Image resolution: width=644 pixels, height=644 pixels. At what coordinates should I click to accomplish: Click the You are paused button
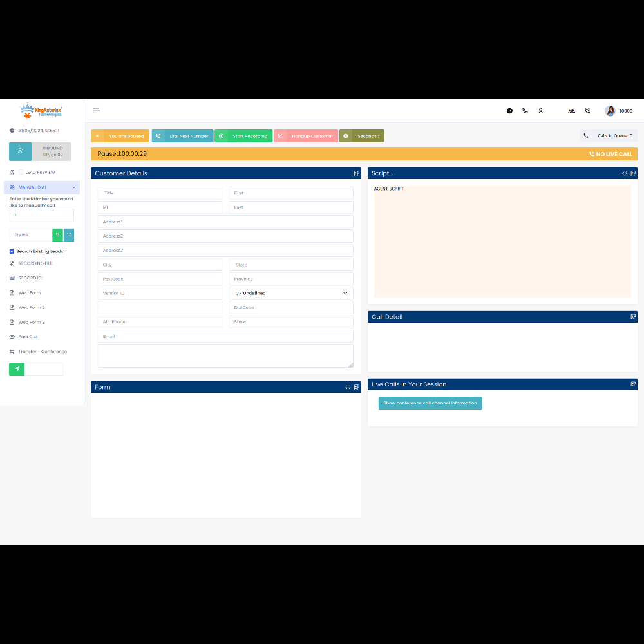[x=120, y=136]
